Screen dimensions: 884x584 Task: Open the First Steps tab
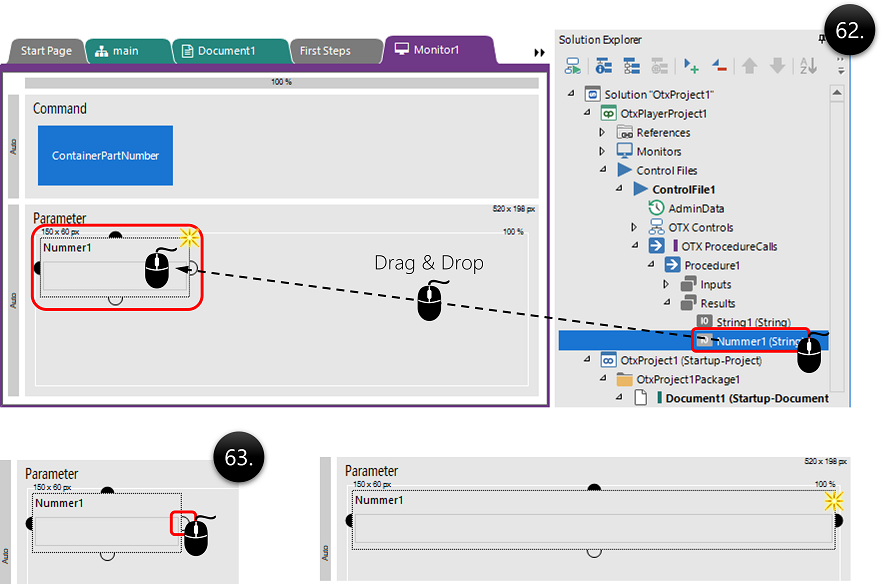click(x=326, y=50)
